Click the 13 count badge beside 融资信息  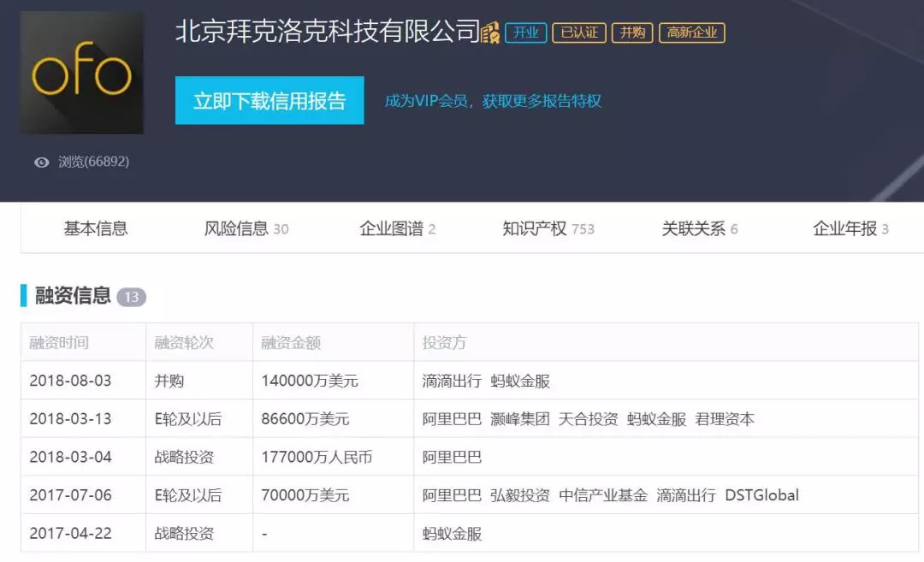(131, 297)
